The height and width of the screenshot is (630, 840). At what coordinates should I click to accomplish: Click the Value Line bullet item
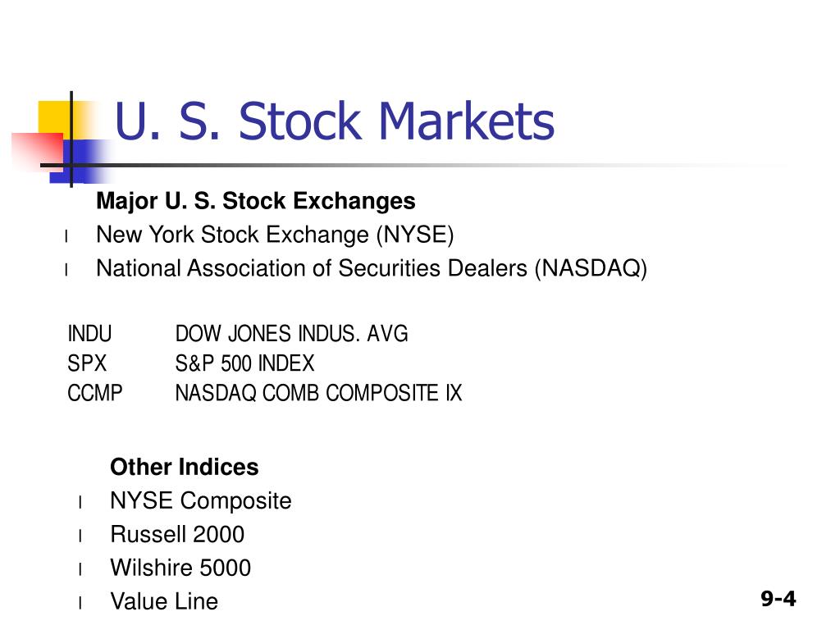click(x=164, y=601)
